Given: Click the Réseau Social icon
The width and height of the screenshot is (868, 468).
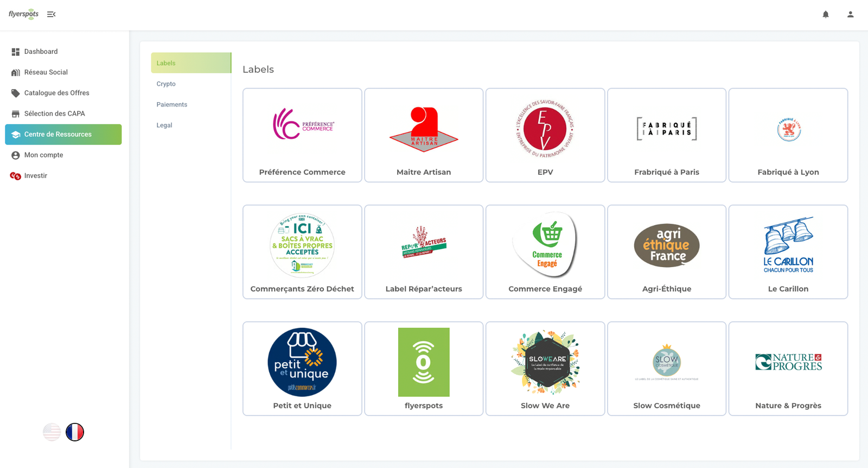Looking at the screenshot, I should coord(16,72).
